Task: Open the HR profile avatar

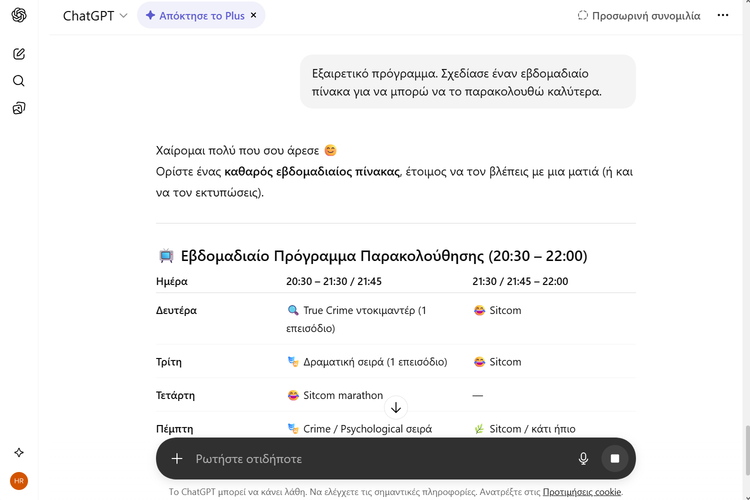Action: point(19,480)
